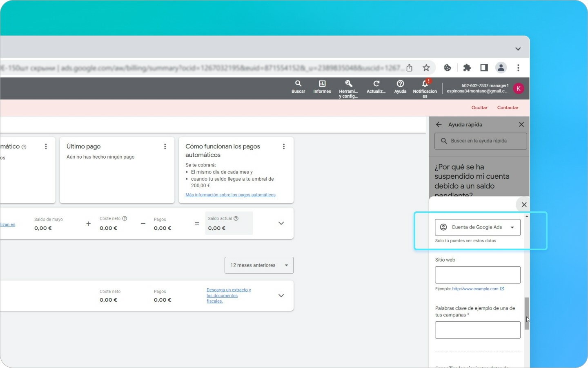Close the Ayuda rápida panel
Screen dimensions: 588x368
click(521, 124)
